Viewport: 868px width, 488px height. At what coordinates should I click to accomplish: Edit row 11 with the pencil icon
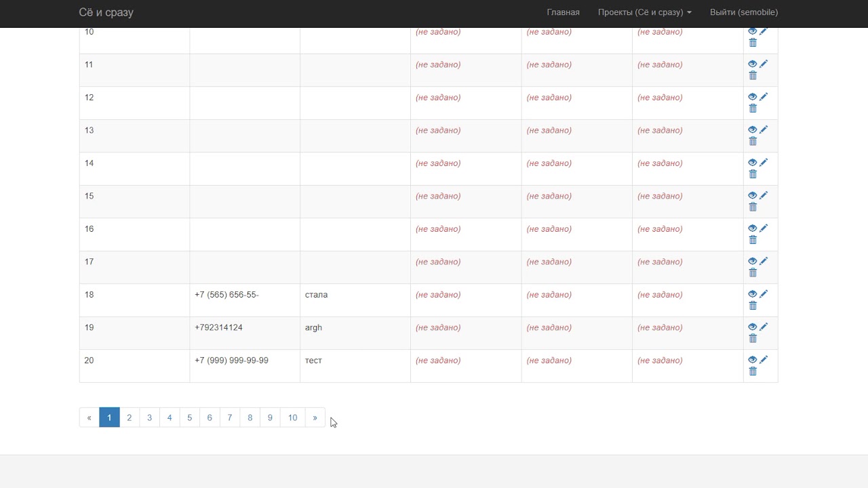[x=764, y=64]
